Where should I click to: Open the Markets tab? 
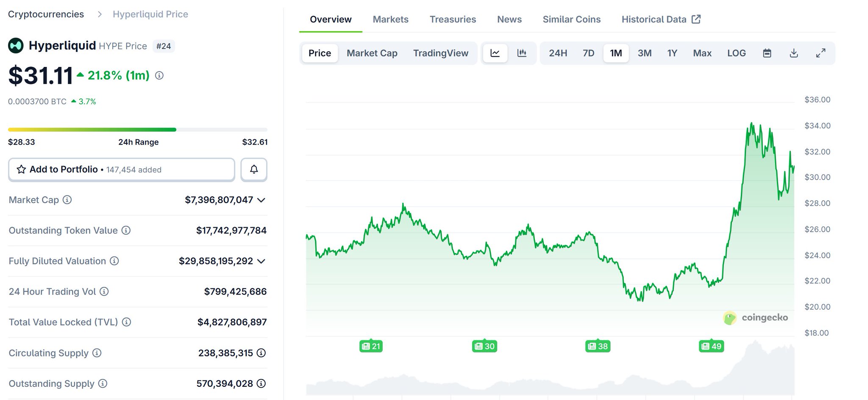click(x=390, y=19)
